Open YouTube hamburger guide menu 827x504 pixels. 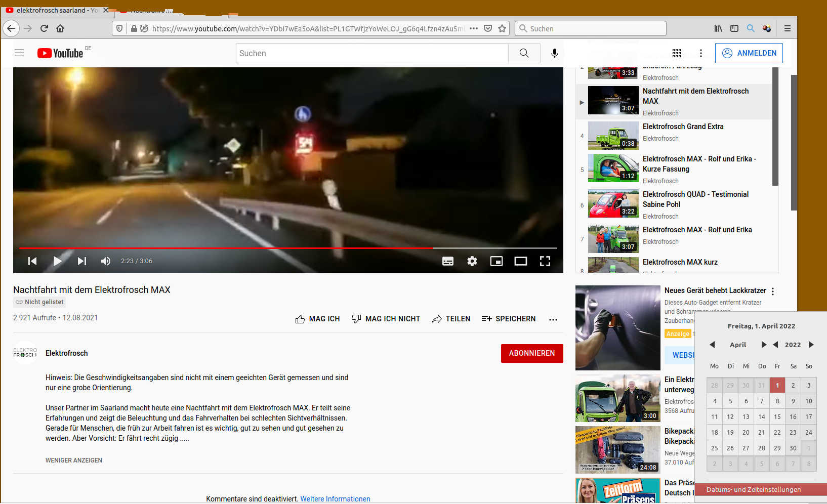(x=19, y=53)
